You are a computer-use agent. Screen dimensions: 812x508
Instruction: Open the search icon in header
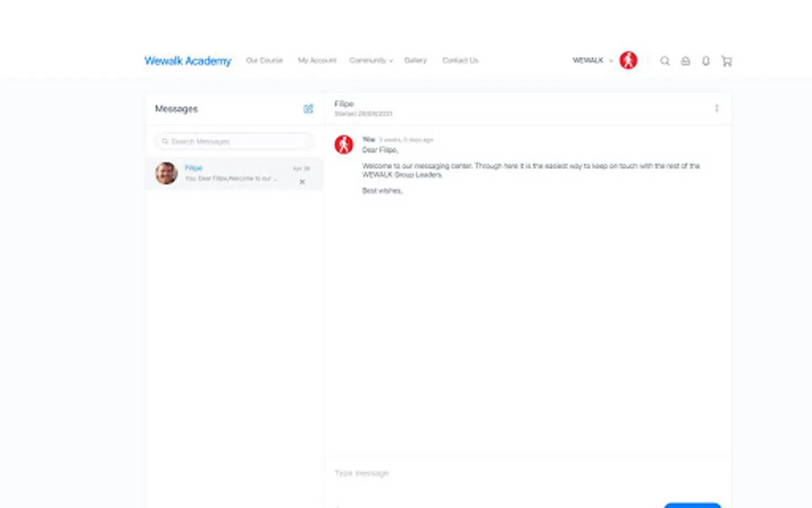point(665,61)
